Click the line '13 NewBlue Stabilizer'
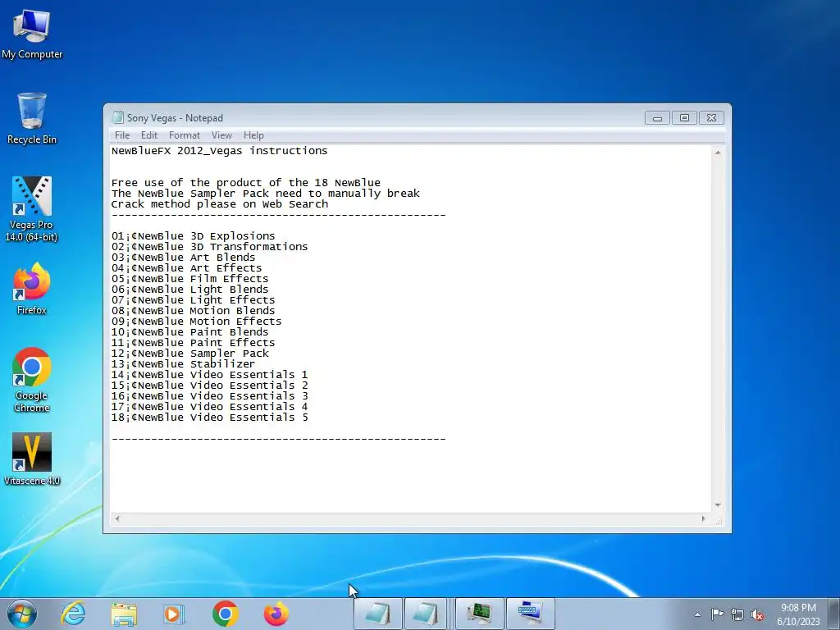Screen dimensions: 840x630 pyautogui.click(x=183, y=364)
